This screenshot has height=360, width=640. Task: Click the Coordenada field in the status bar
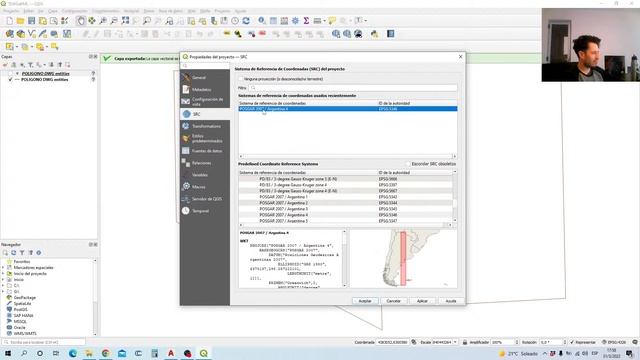(x=392, y=342)
